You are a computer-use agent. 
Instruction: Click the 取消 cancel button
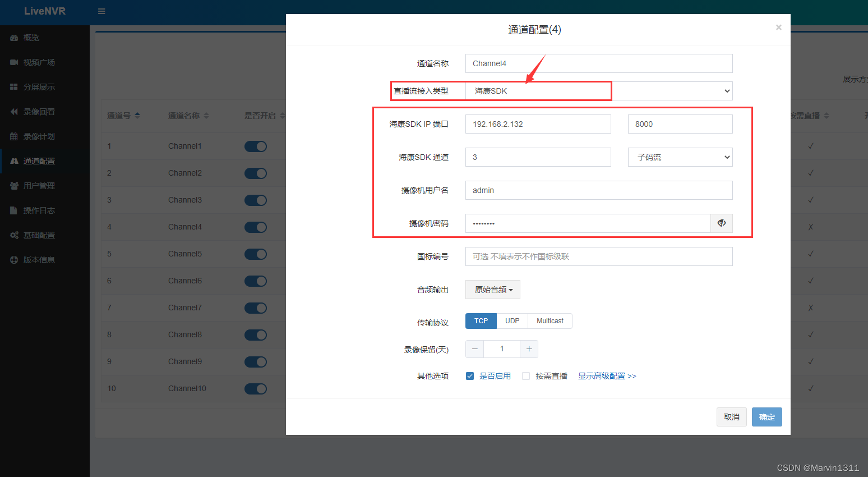[x=732, y=417]
